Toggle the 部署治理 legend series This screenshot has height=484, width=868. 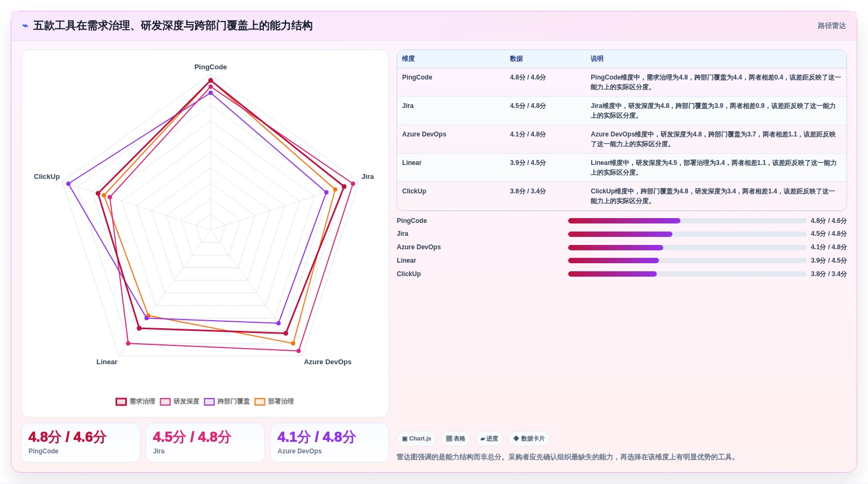click(274, 401)
